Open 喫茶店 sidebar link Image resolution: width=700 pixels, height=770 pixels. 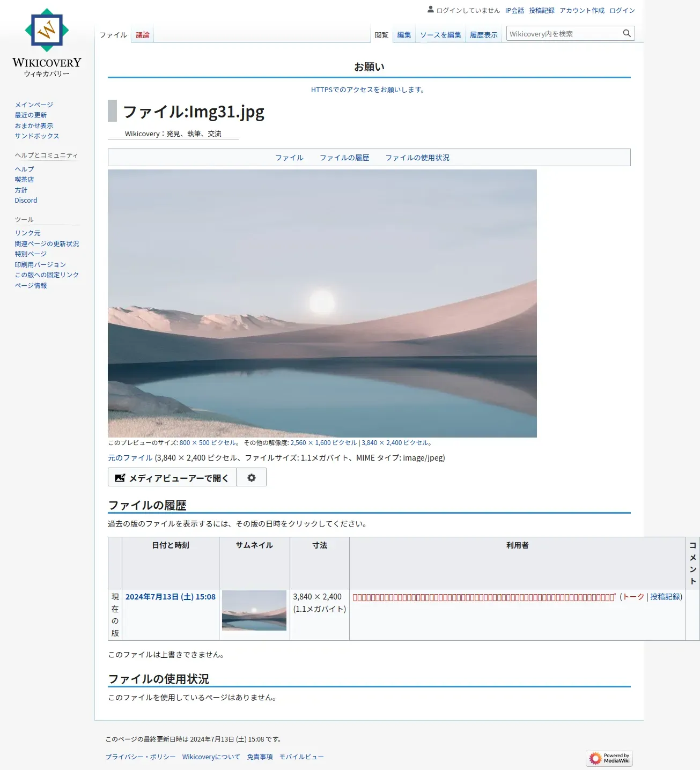pyautogui.click(x=24, y=179)
